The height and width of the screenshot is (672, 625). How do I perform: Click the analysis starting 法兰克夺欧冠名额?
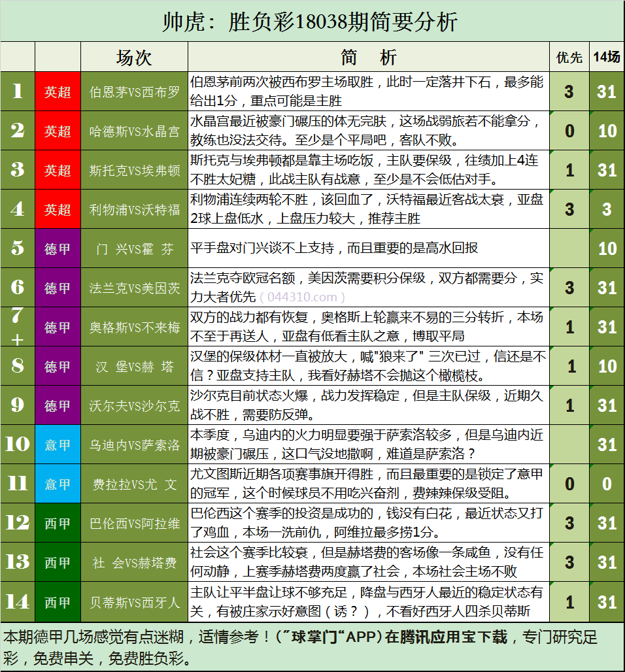point(369,288)
